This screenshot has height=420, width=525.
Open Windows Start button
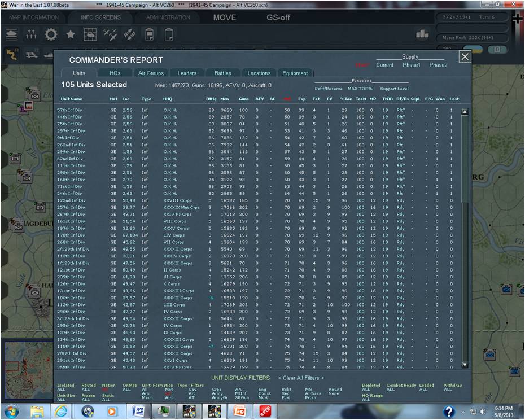click(x=12, y=412)
